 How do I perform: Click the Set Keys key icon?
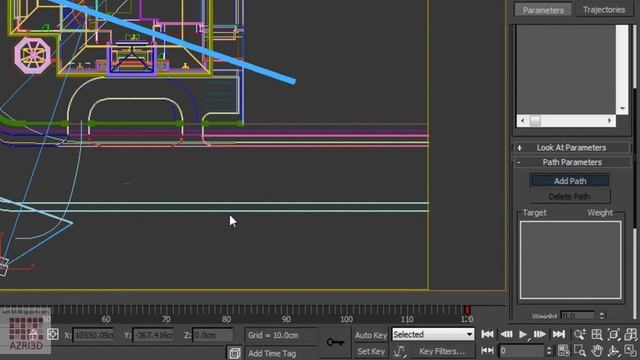(336, 342)
